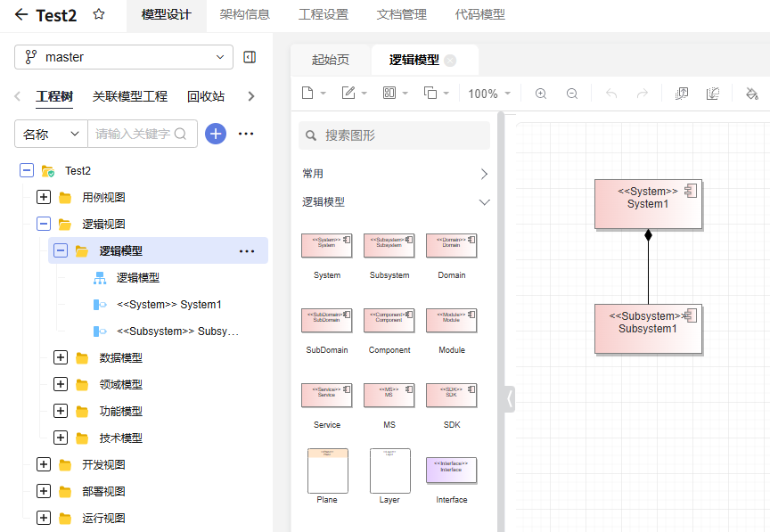770x532 pixels.
Task: Select <<System>> System1 in project tree
Action: click(x=168, y=305)
